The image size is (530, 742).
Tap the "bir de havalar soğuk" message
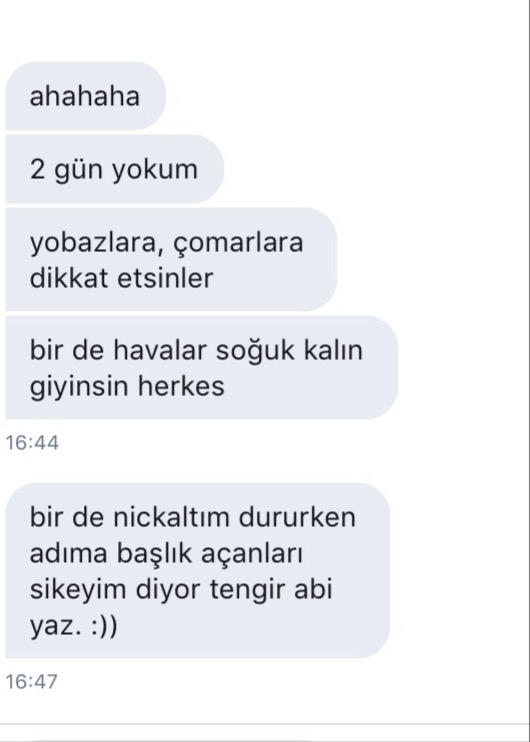coord(202,367)
